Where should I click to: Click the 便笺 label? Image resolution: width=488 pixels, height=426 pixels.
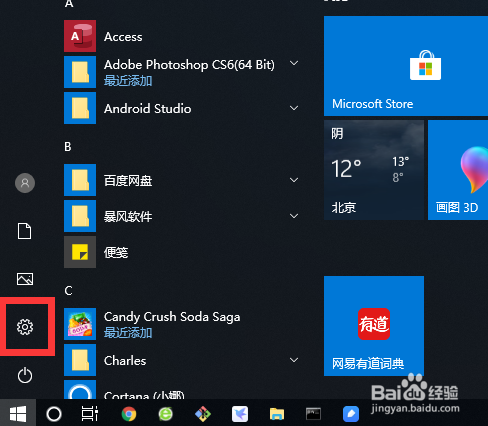tap(116, 252)
